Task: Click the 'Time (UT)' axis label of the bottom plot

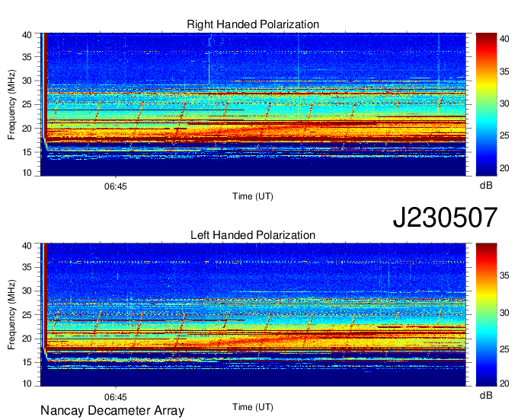Action: (x=253, y=407)
